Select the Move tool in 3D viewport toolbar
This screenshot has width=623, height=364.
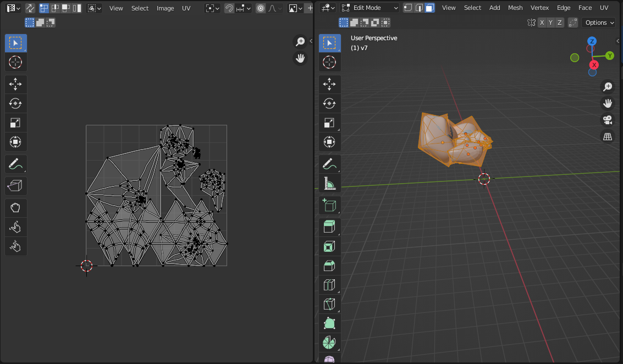pos(329,84)
